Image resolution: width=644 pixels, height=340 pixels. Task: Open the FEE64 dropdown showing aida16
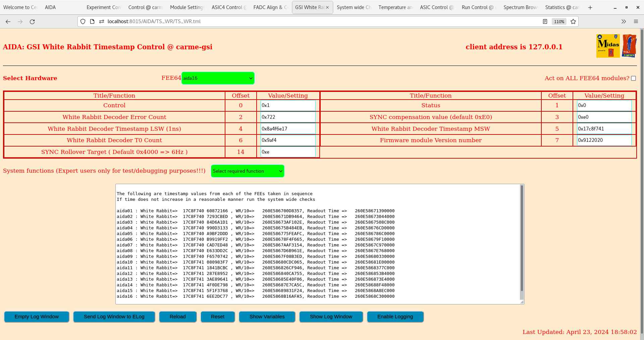pos(218,78)
